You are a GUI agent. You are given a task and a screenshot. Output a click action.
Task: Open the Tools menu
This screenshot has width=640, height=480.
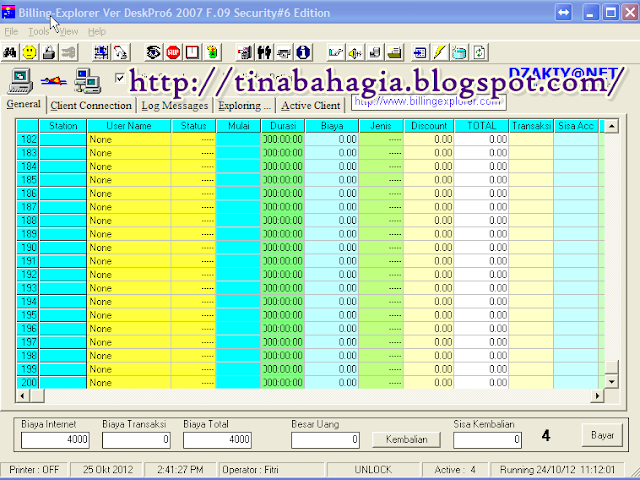click(38, 31)
